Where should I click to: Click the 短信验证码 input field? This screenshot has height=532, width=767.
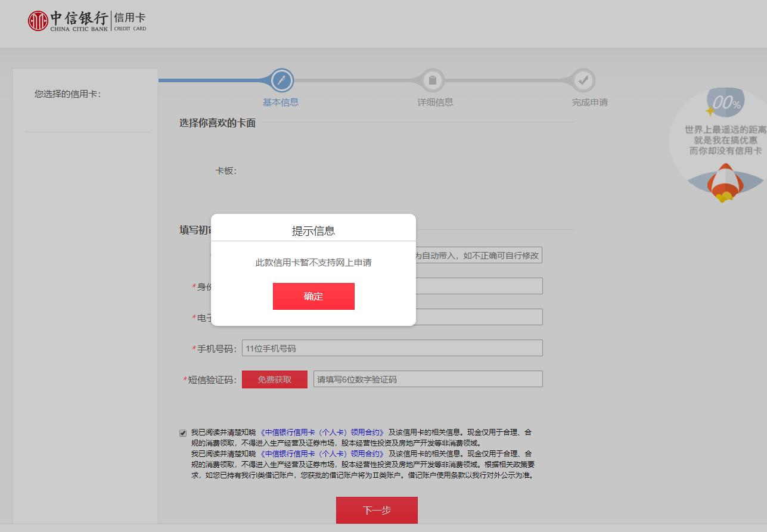428,379
